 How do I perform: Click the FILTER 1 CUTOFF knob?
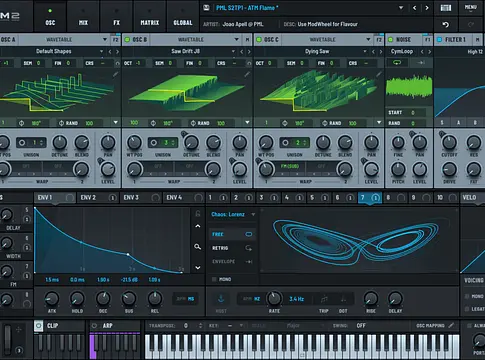(449, 142)
